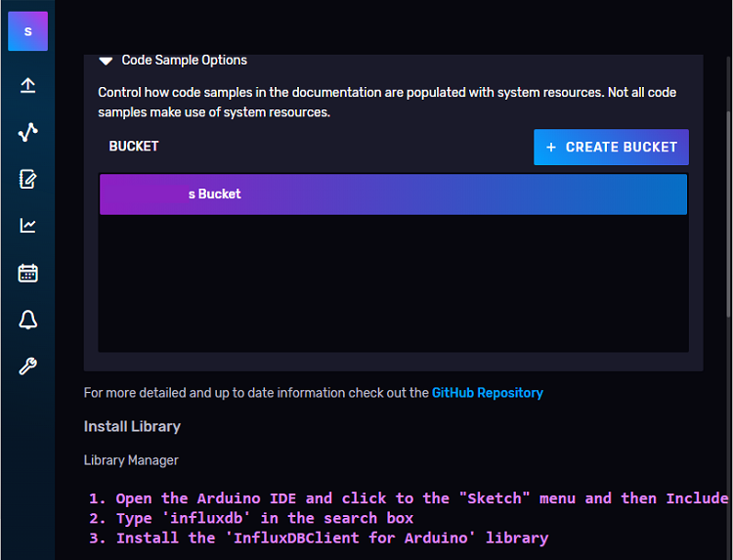Open the user account avatar 'S'
This screenshot has width=733, height=560.
[27, 31]
